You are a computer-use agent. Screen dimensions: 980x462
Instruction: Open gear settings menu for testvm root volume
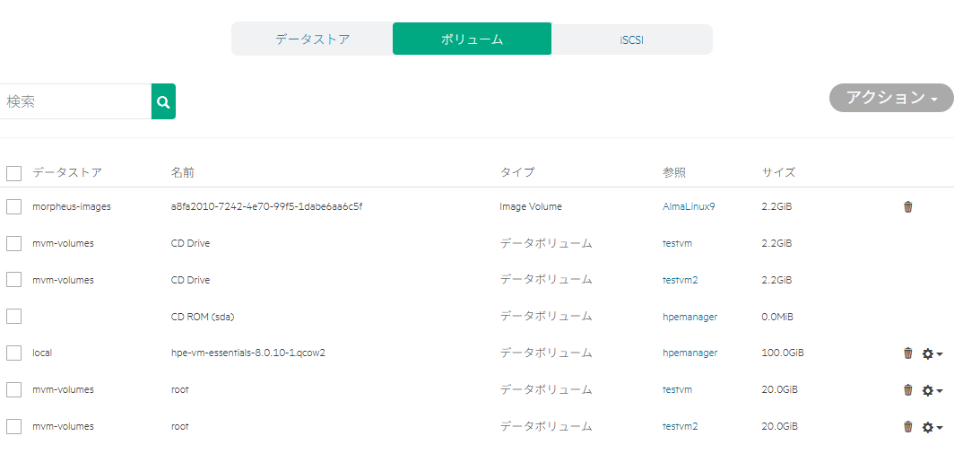(932, 390)
